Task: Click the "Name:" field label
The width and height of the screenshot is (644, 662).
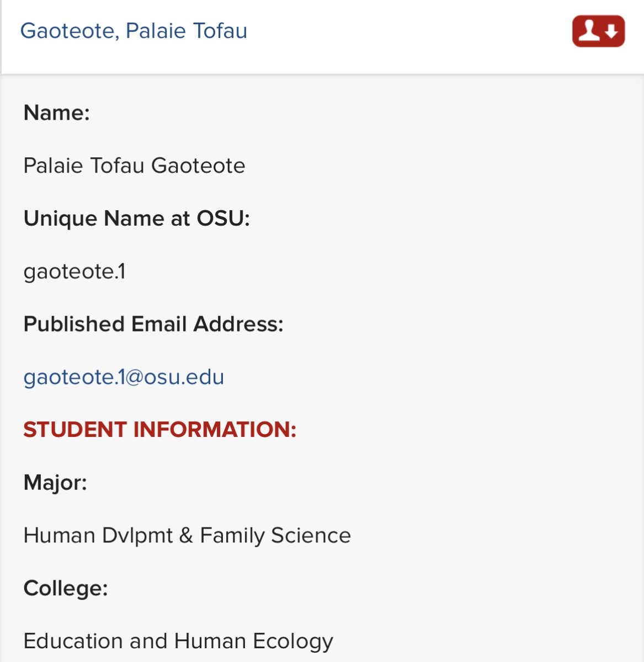Action: click(x=56, y=113)
